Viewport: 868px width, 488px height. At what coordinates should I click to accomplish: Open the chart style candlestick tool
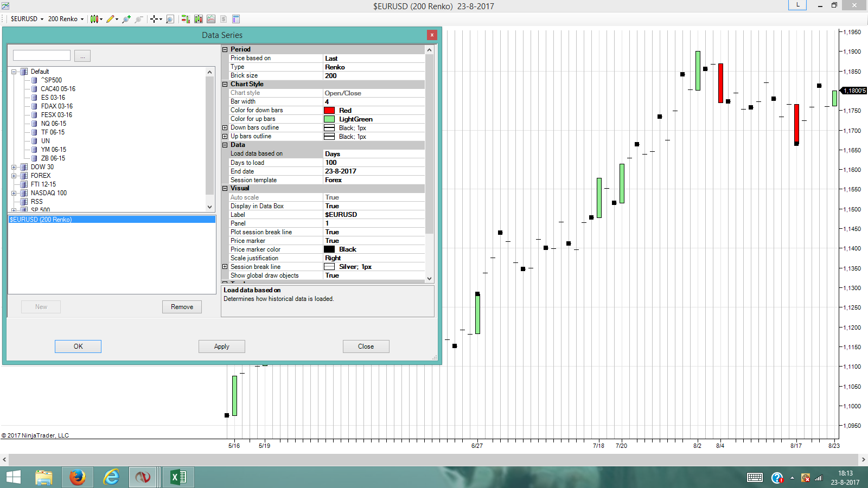(94, 19)
